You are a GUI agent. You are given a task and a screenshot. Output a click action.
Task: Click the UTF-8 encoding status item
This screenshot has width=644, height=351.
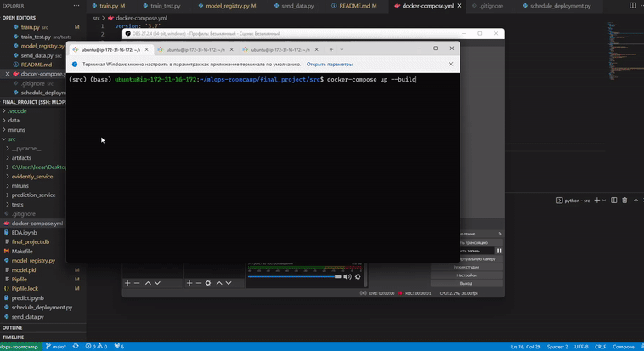(581, 347)
